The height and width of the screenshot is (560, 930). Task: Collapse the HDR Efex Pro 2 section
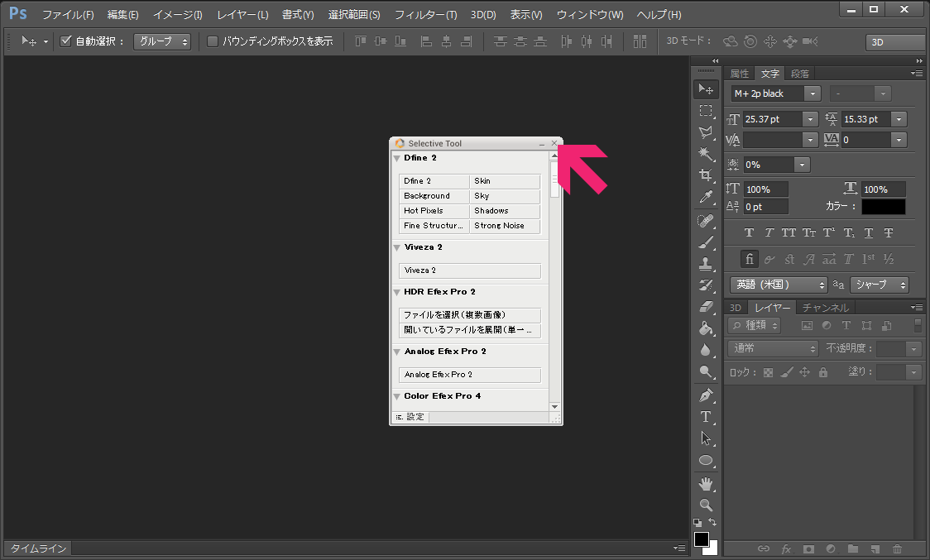pyautogui.click(x=397, y=292)
